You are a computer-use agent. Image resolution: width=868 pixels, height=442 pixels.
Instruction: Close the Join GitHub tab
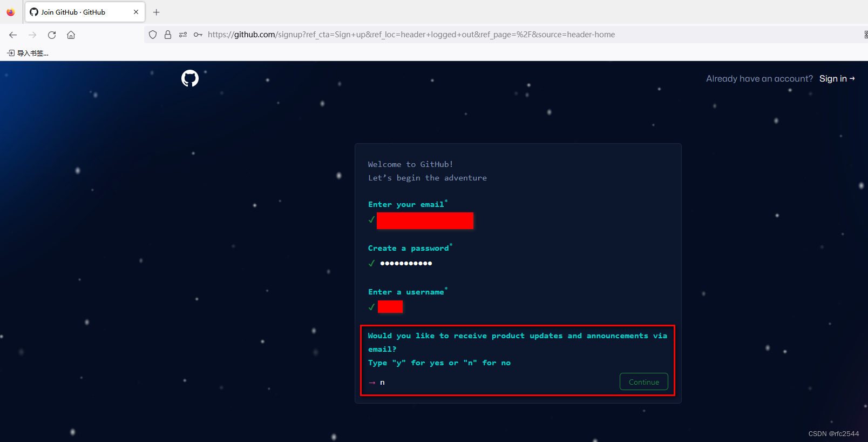[x=136, y=12]
